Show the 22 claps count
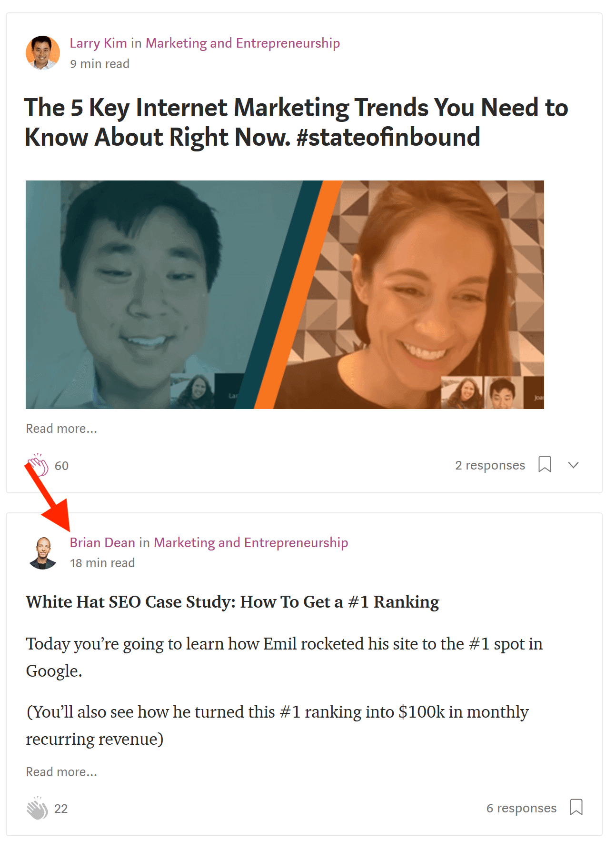616x850 pixels. [x=61, y=809]
